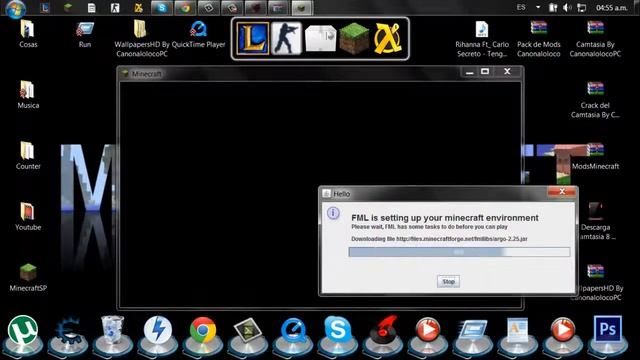
Task: Open the QuickTime Player desktop shortcut
Action: [198, 34]
